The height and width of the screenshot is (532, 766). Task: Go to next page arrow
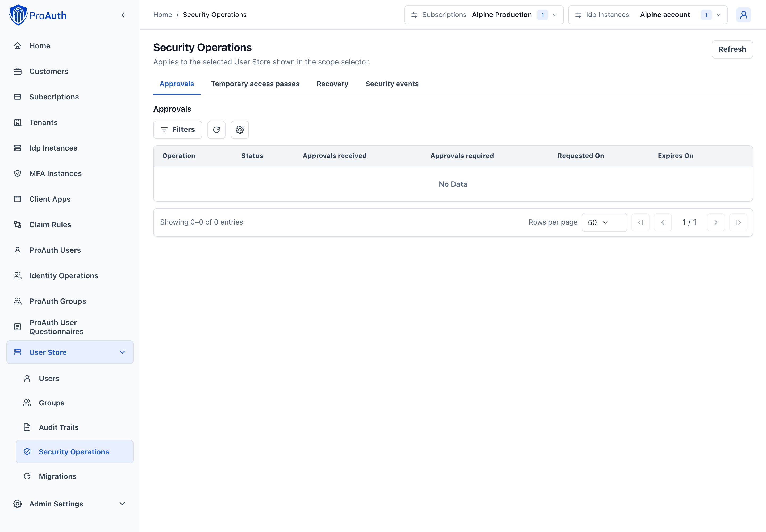[716, 222]
